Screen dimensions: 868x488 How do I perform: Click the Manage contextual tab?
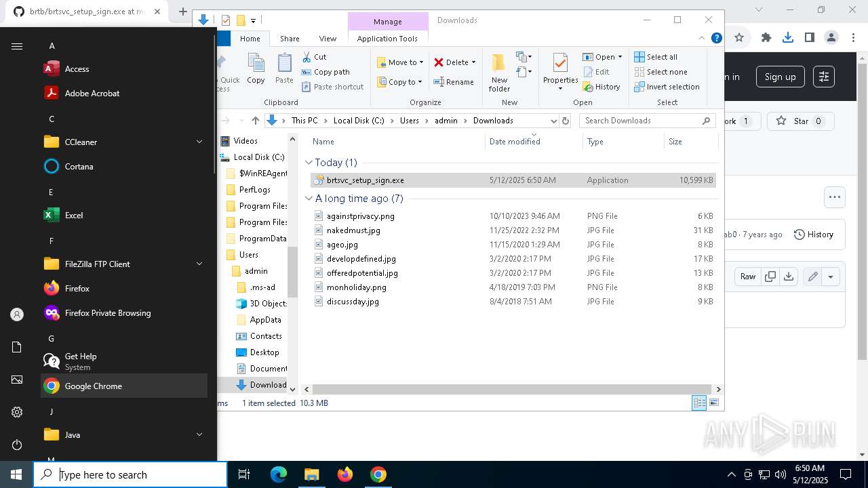tap(388, 22)
